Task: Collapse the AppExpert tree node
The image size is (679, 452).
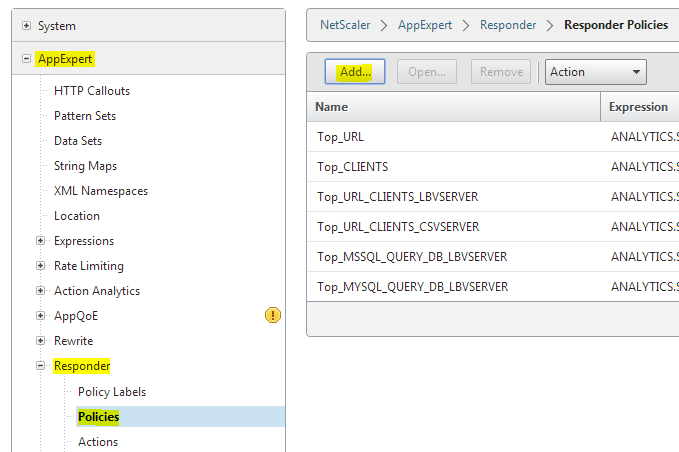Action: (26, 59)
